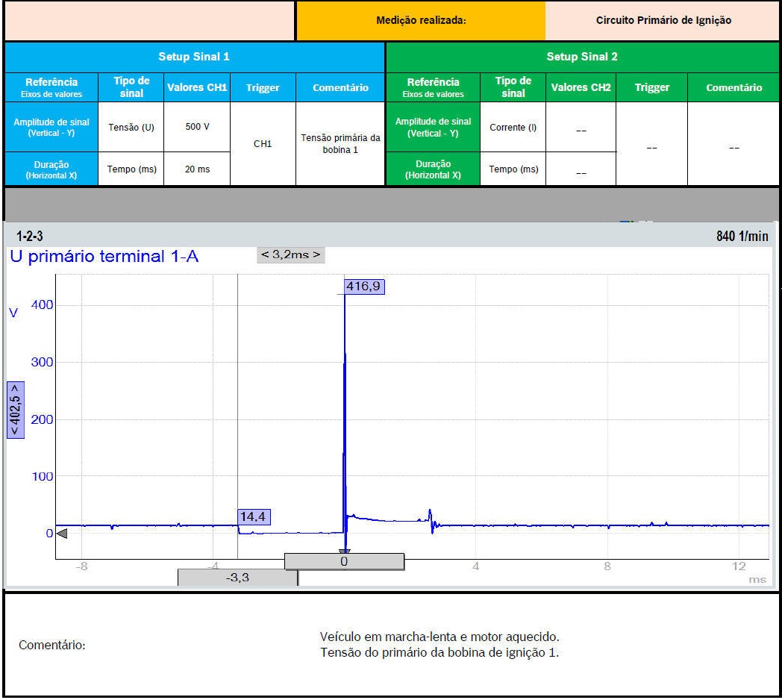Image resolution: width=782 pixels, height=700 pixels.
Task: Click the 500 V Valores CH1 cell
Action: [x=197, y=127]
